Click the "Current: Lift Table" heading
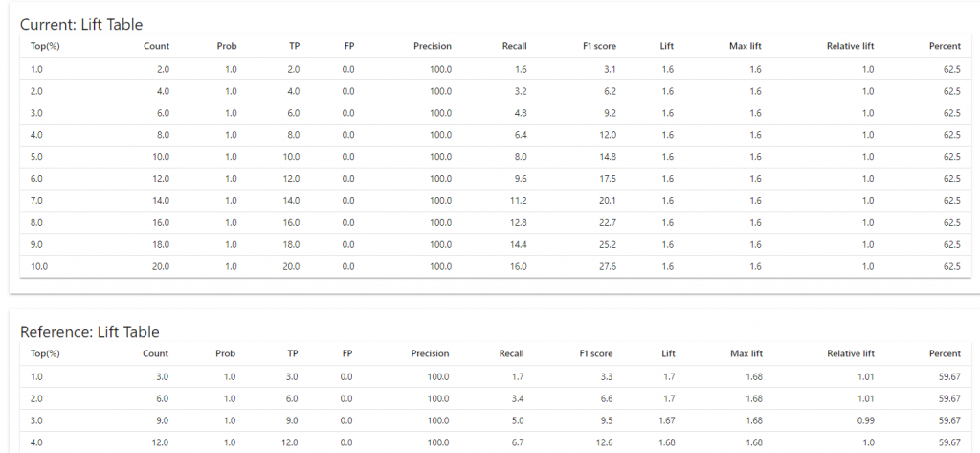Image resolution: width=980 pixels, height=453 pixels. pos(81,24)
